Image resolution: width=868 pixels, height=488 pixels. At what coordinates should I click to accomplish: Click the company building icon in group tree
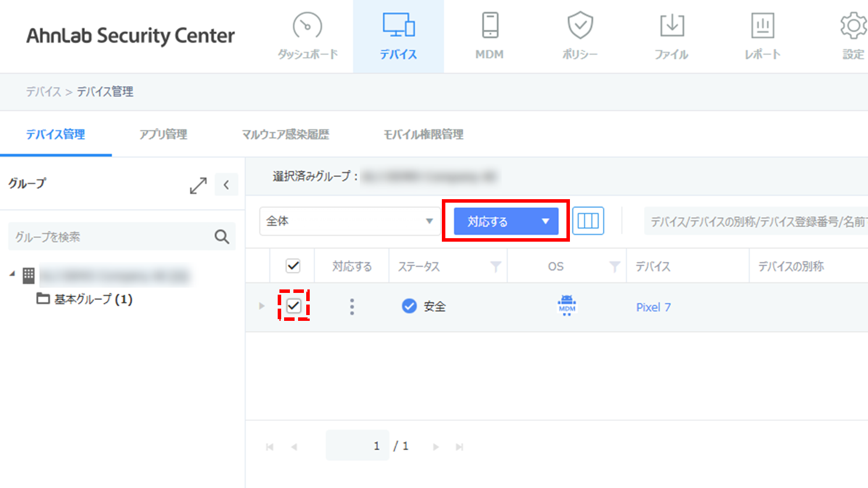click(29, 275)
